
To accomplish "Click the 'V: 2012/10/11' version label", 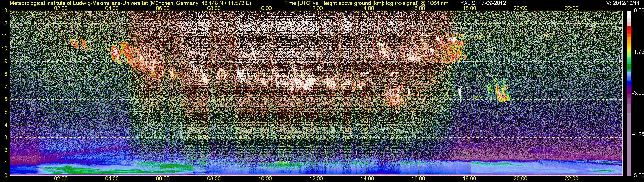I will [623, 3].
